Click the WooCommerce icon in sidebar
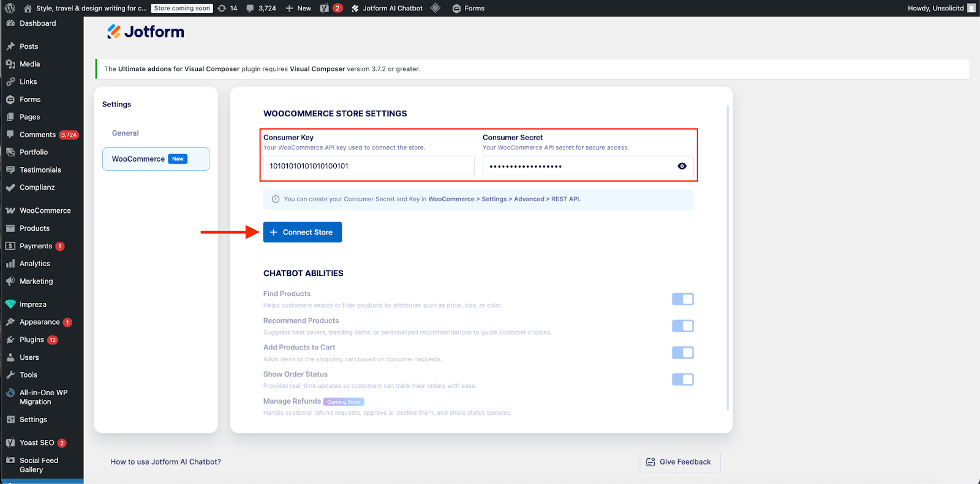Image resolution: width=980 pixels, height=484 pixels. [x=10, y=210]
